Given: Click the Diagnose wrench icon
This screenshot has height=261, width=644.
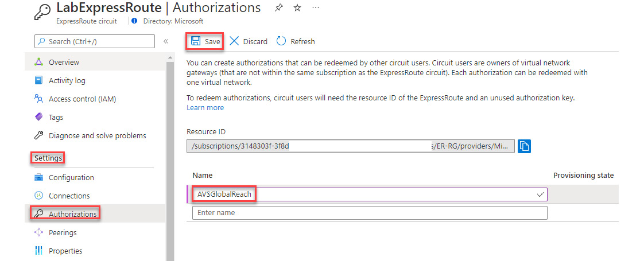Looking at the screenshot, I should [38, 135].
